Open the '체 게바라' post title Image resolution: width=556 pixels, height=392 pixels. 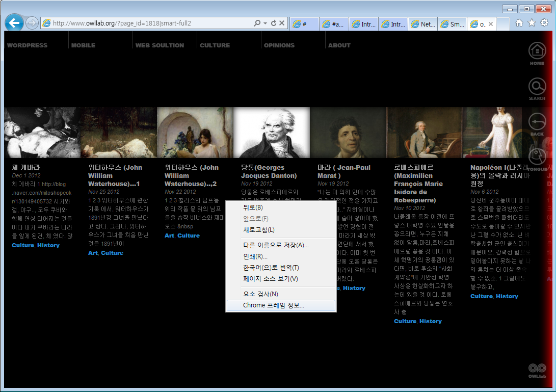26,167
